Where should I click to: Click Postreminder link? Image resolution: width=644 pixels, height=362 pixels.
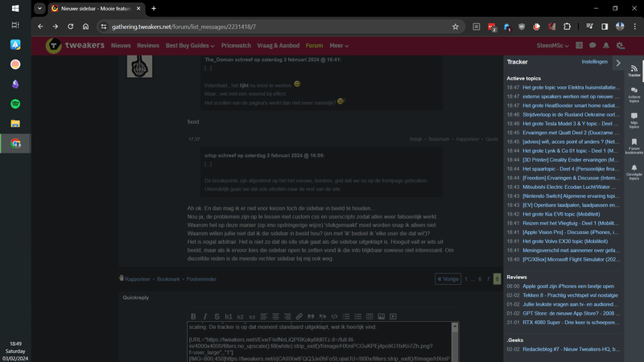(201, 279)
